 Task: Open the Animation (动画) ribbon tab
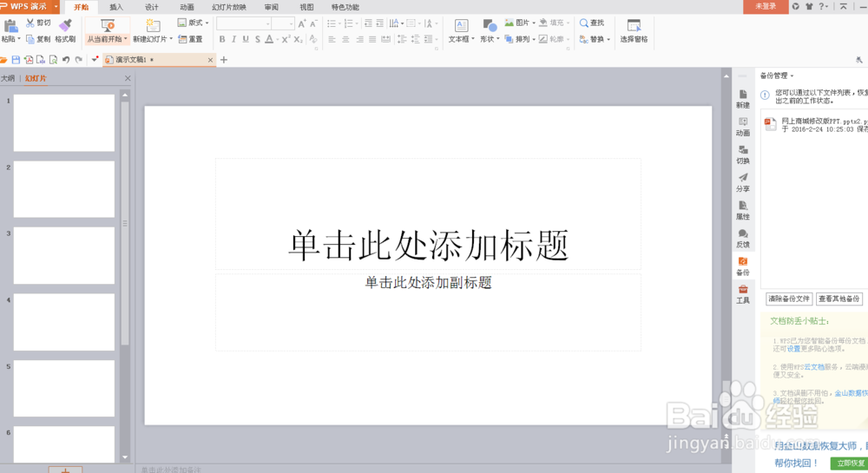coord(187,7)
